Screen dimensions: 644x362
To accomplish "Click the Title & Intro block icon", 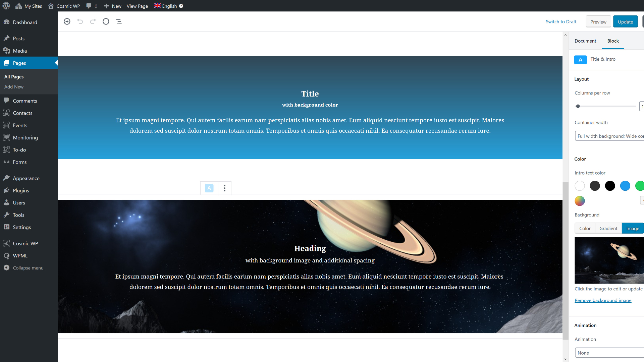I will pos(580,59).
